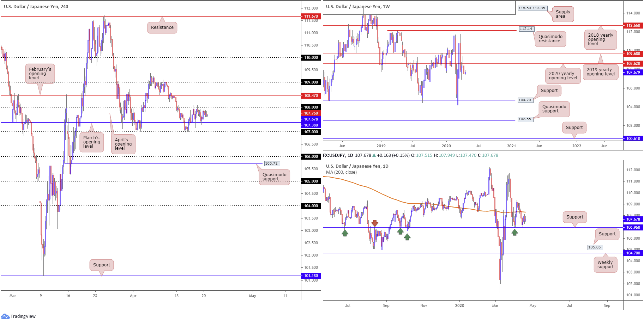
Task: Select the 115.50-113.85 supply zone label
Action: (532, 8)
